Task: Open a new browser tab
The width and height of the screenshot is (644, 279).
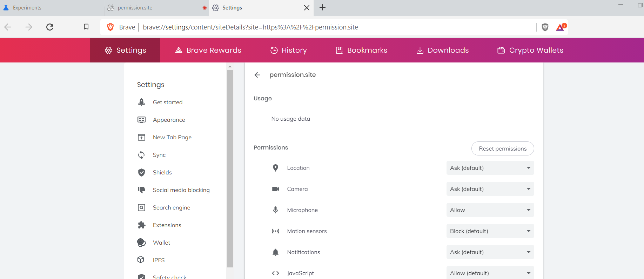Action: (323, 7)
